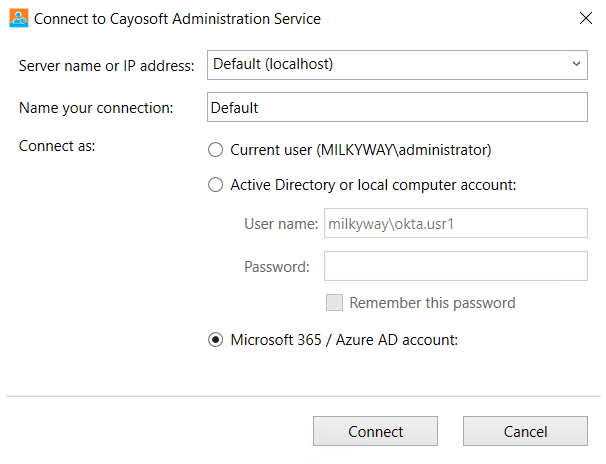Click the Cayosoft app icon in title bar
The image size is (606, 464).
click(19, 18)
